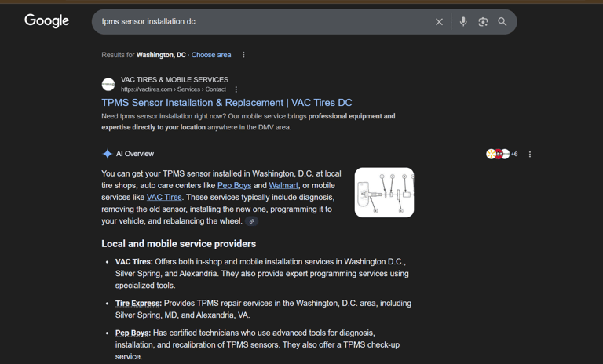Click the VAC Tires site favicon

click(108, 85)
